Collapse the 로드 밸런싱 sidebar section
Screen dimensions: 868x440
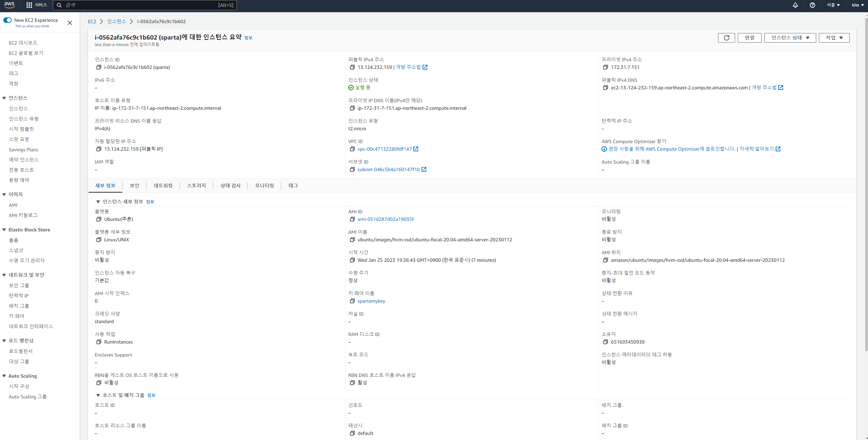click(4, 341)
